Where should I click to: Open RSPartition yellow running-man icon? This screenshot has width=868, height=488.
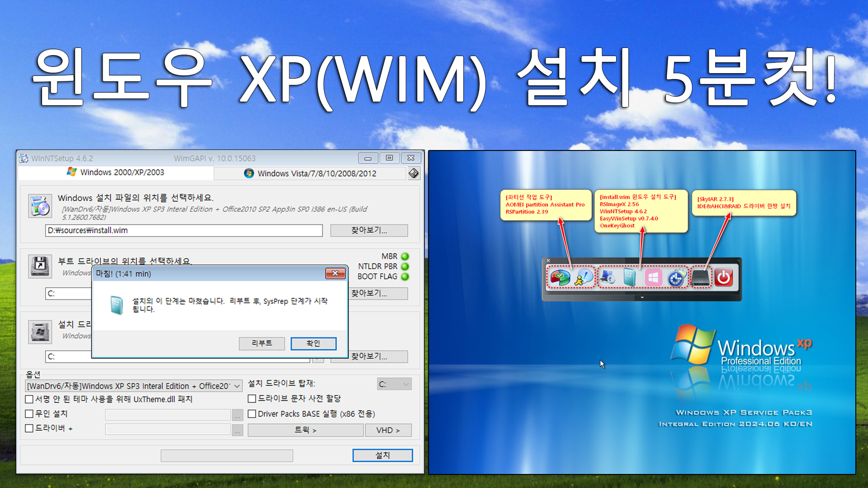[583, 277]
